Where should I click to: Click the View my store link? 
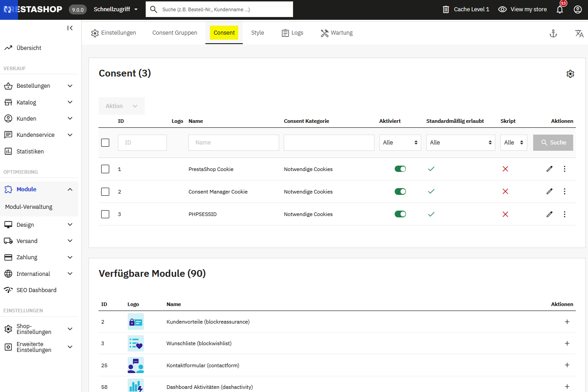point(523,9)
